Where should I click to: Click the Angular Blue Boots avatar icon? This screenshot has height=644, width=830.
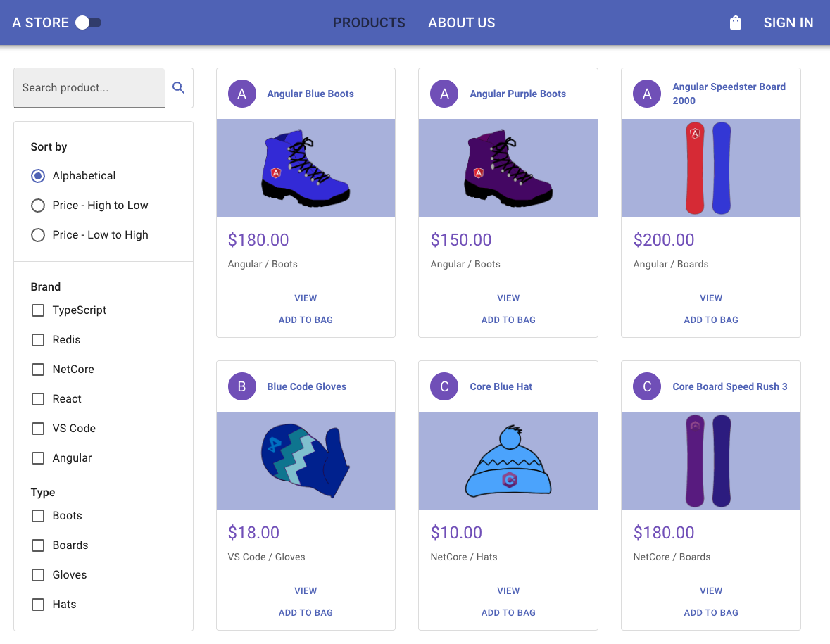coord(242,94)
